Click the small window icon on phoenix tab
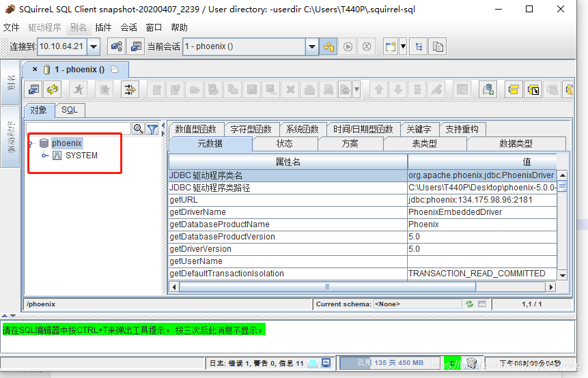The width and height of the screenshot is (588, 378). [x=114, y=70]
